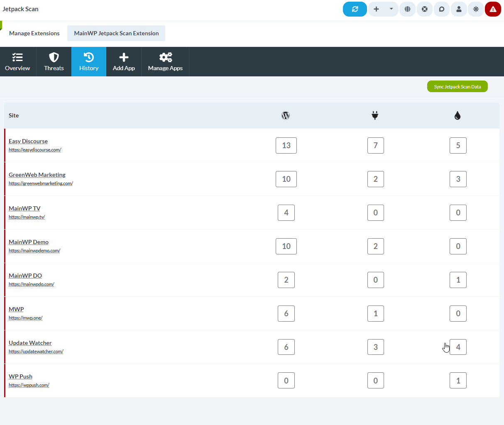
Task: Click the red warning alert icon
Action: coord(493,9)
